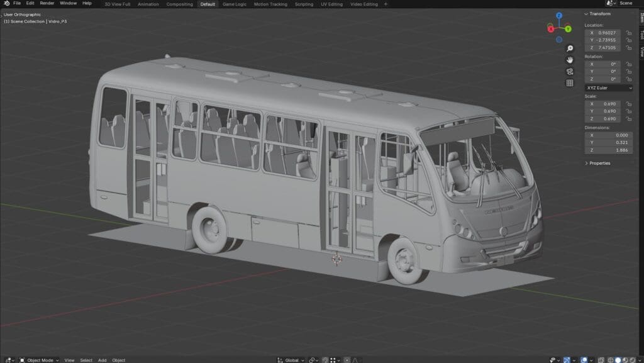Screen dimensions: 644x363
Task: Toggle camera view icon in viewport
Action: 570,71
